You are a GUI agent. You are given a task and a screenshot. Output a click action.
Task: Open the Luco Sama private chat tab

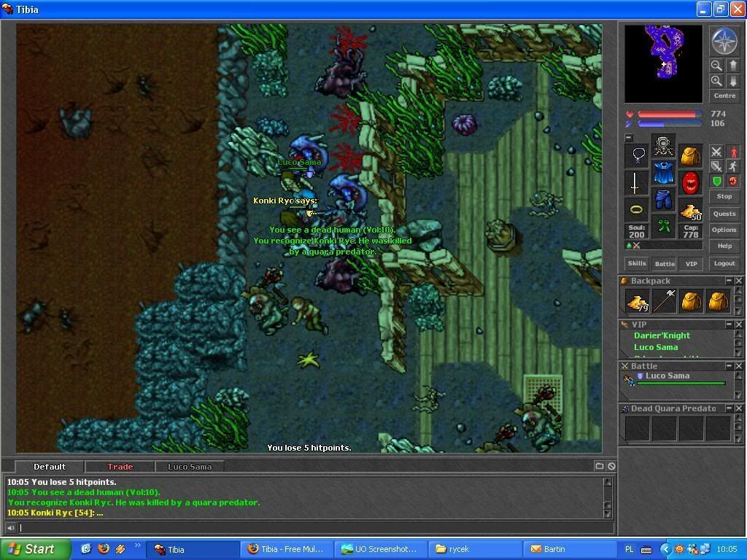click(x=189, y=467)
